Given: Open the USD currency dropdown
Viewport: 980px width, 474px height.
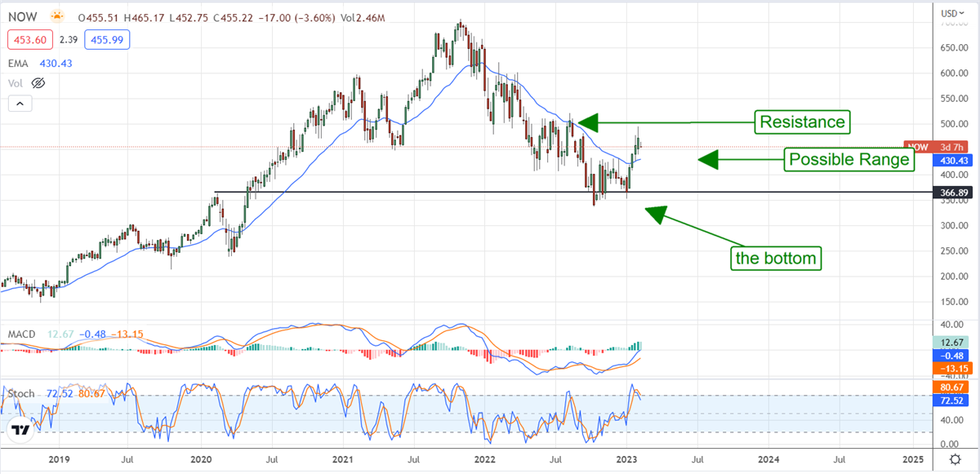Looking at the screenshot, I should [952, 13].
